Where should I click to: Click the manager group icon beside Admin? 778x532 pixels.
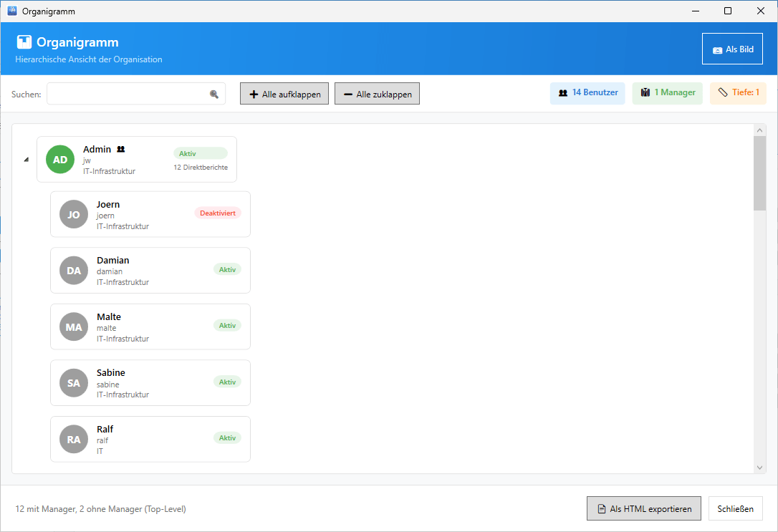(121, 150)
